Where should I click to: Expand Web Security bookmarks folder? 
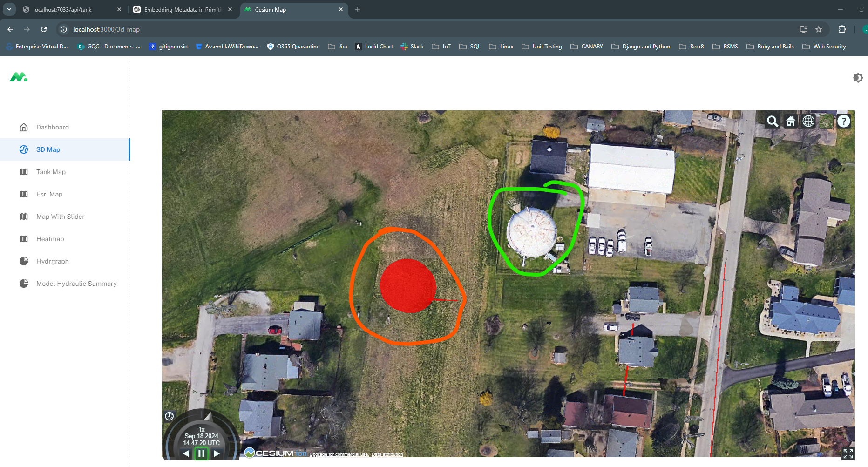coord(824,47)
